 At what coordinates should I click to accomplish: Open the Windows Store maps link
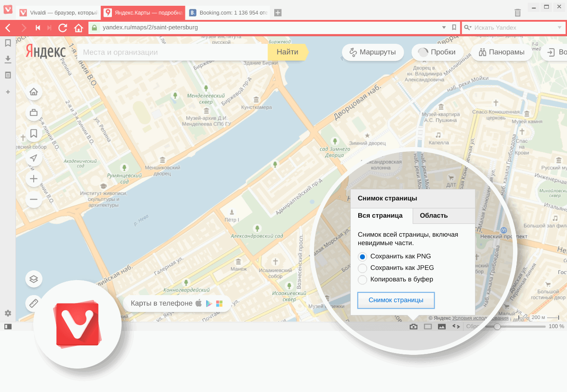pos(219,304)
